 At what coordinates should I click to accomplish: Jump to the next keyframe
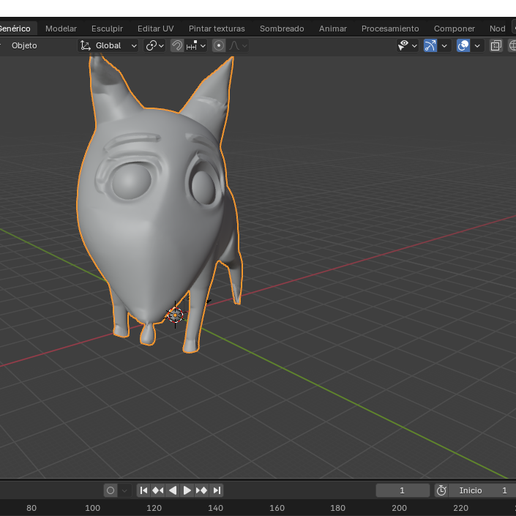pos(202,490)
